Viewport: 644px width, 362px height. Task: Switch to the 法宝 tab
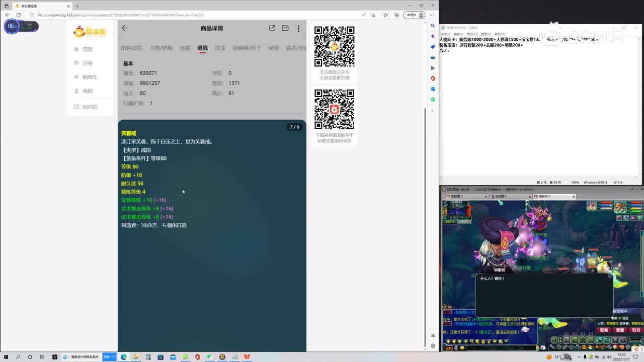tap(220, 48)
